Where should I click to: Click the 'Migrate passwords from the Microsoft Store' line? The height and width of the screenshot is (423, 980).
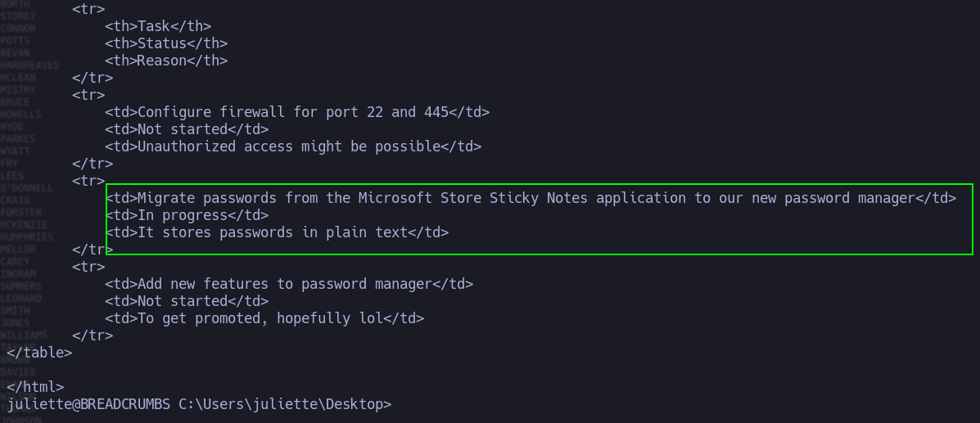tap(531, 198)
